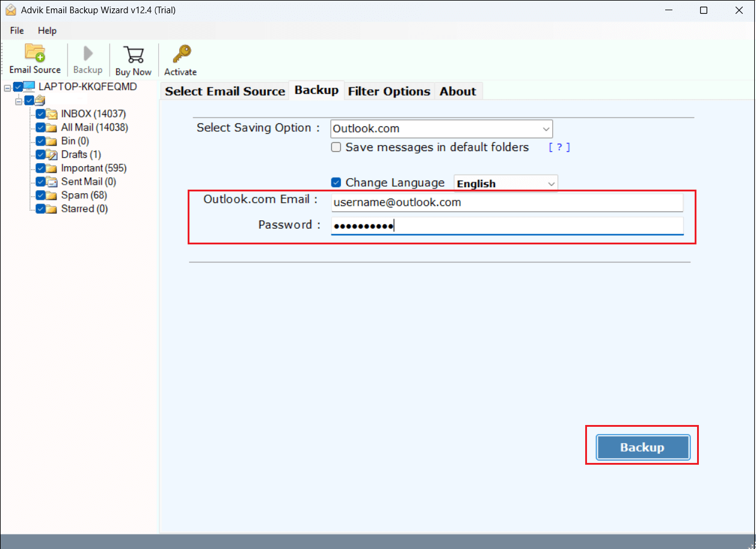Click the LAPTOP-KKQFEQMD computer icon
The height and width of the screenshot is (549, 756).
pos(28,86)
